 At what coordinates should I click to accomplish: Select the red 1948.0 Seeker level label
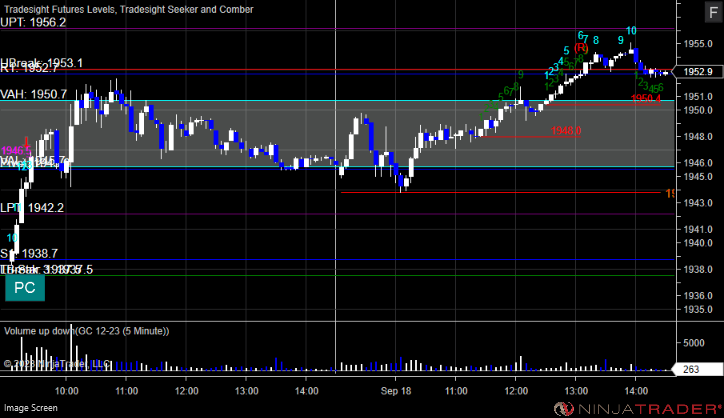[566, 131]
